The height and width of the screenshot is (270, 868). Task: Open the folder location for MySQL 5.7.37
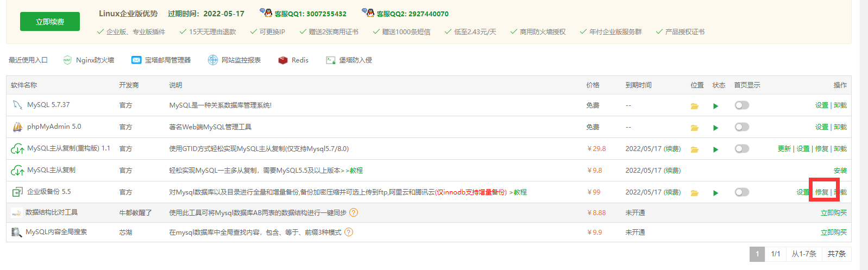tap(694, 106)
